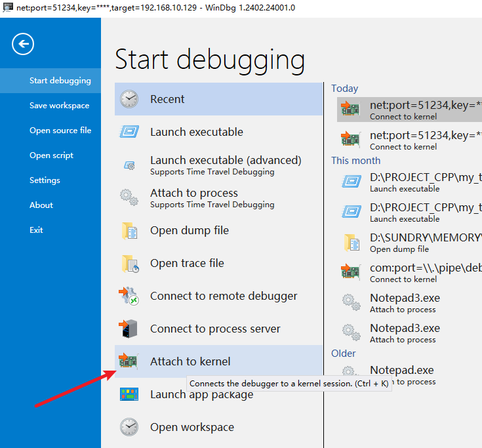Open the com:port=\\.\pipe kernel entry
Screen dimensions: 482x448
pyautogui.click(x=409, y=272)
